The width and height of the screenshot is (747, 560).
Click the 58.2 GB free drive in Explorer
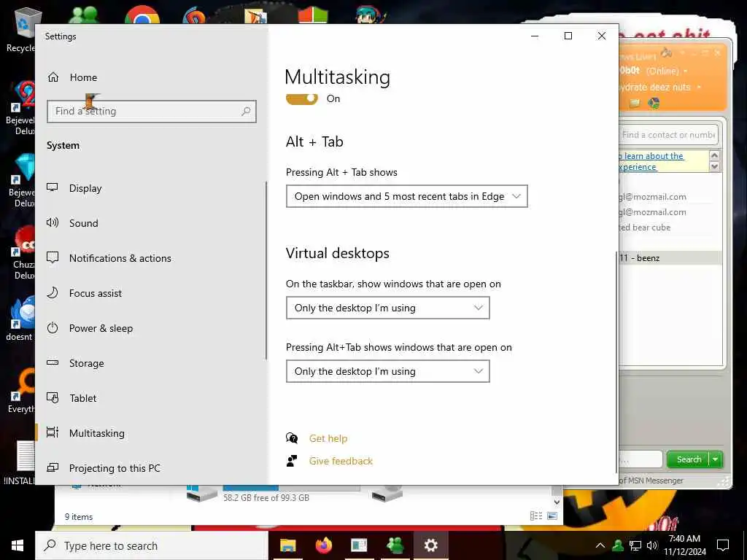coord(273,494)
